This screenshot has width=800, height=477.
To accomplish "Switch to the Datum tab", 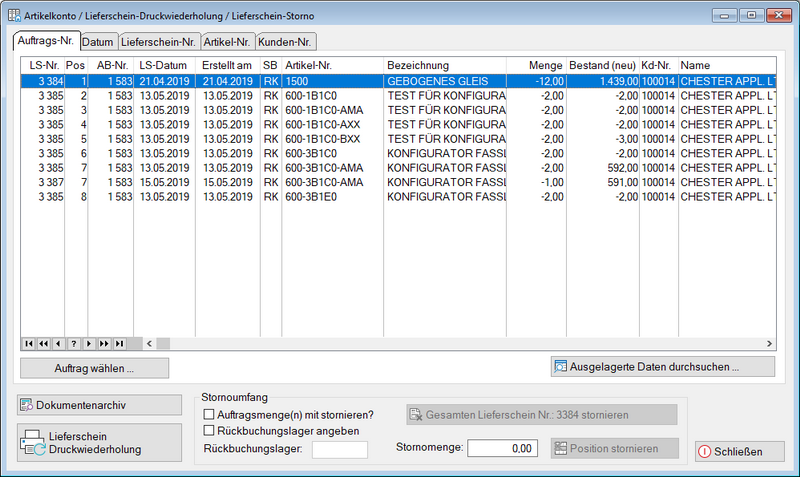I will point(97,42).
